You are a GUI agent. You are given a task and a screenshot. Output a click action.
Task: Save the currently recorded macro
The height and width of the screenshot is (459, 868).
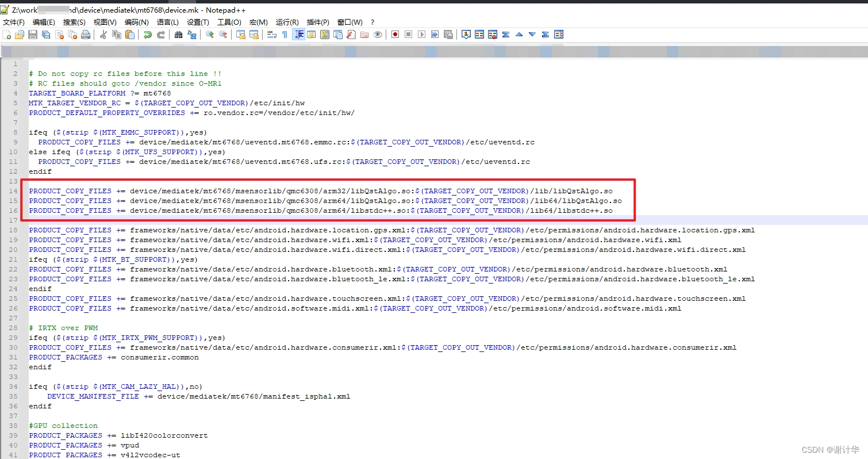(x=449, y=34)
